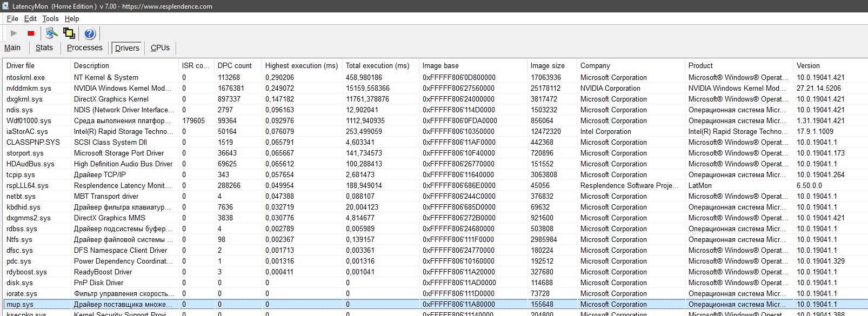868x316 pixels.
Task: Switch to the Processes tab
Action: click(x=85, y=48)
